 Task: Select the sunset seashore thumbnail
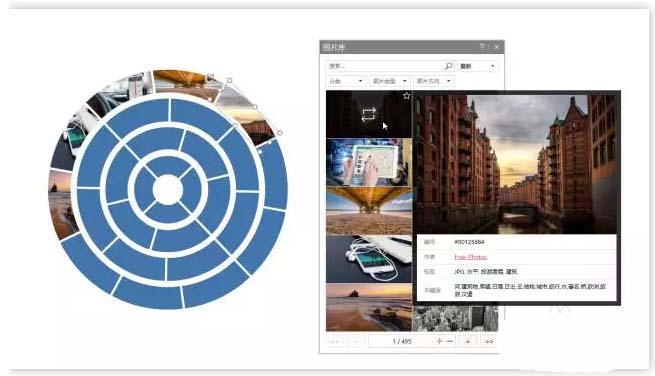(x=369, y=307)
